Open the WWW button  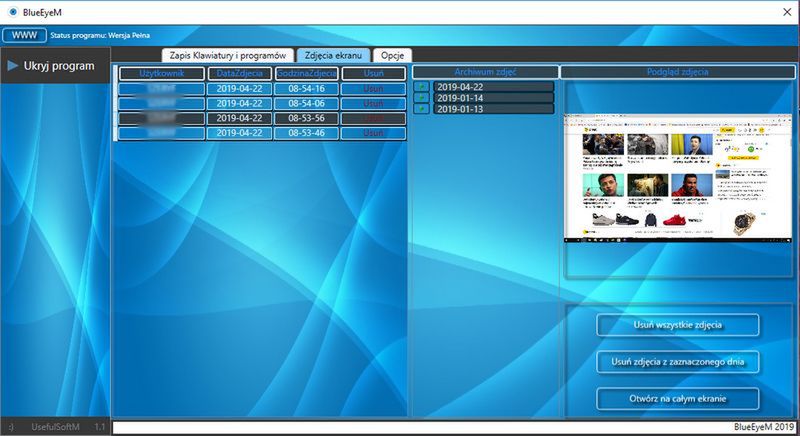(24, 35)
